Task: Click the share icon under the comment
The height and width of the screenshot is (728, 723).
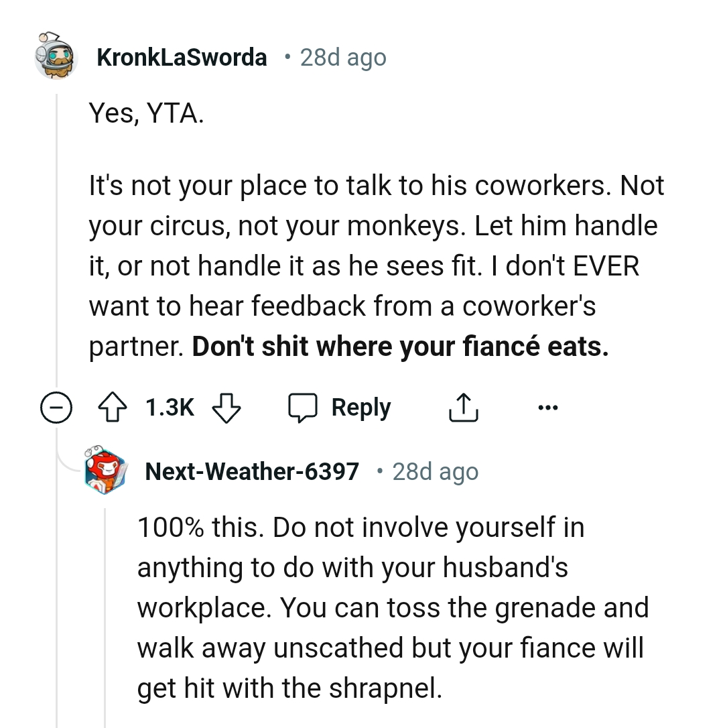Action: pos(462,407)
